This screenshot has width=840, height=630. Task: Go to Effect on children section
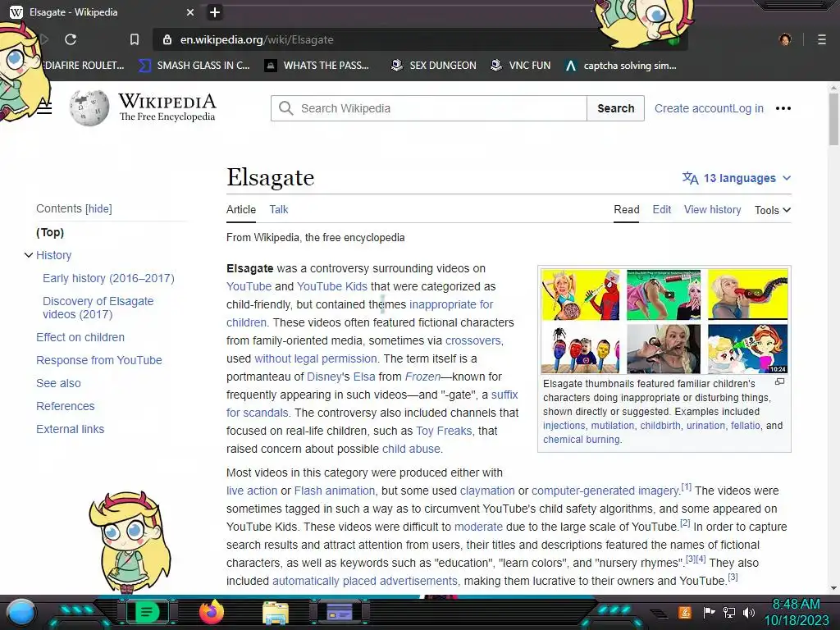[80, 337]
